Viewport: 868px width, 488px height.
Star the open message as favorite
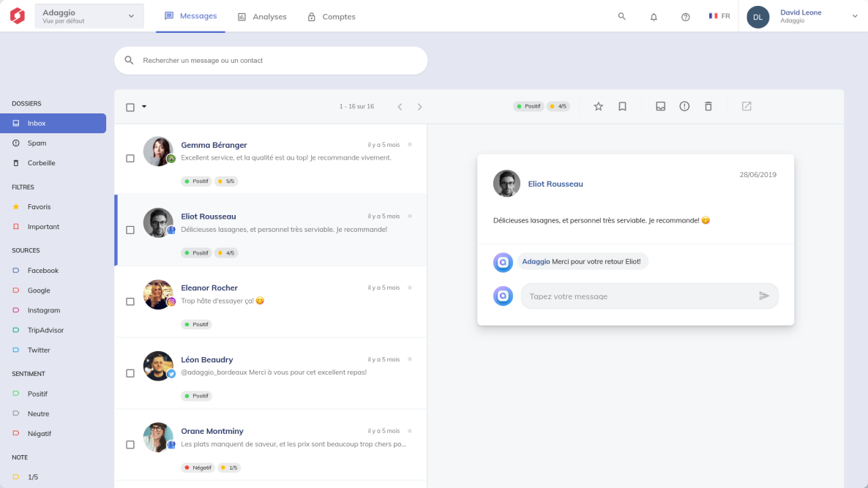pyautogui.click(x=599, y=106)
